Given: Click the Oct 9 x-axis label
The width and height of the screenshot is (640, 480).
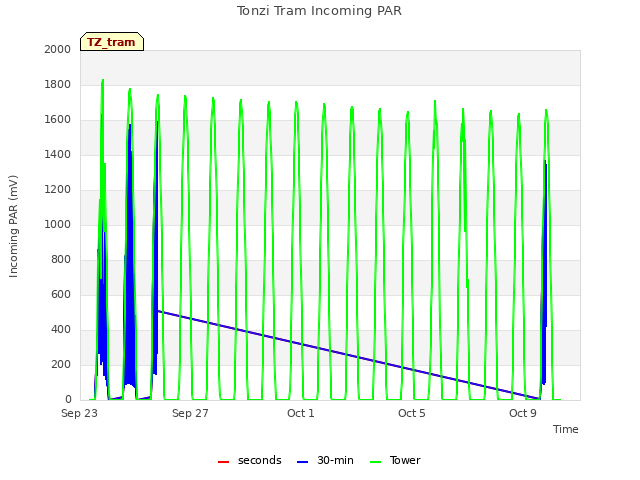Looking at the screenshot, I should [522, 413].
